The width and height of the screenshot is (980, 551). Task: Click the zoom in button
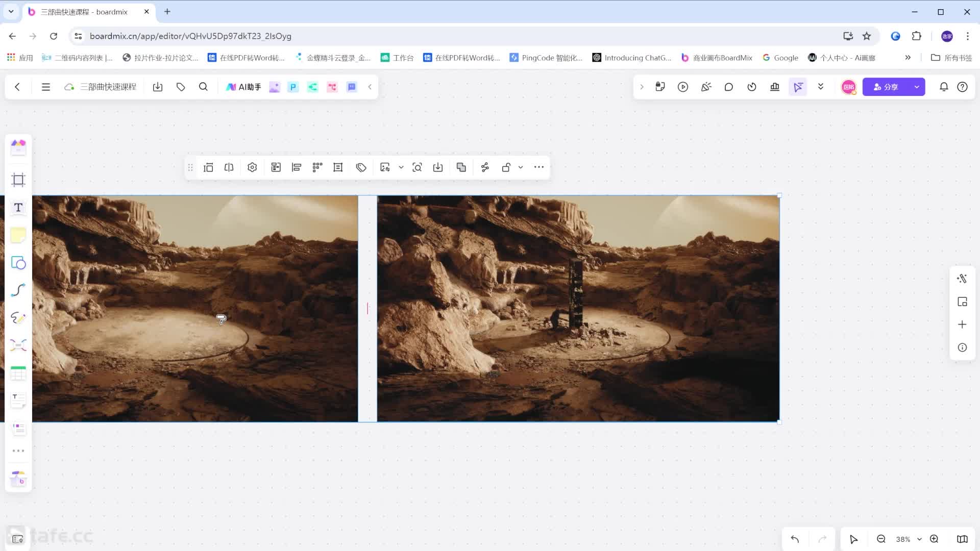click(934, 539)
